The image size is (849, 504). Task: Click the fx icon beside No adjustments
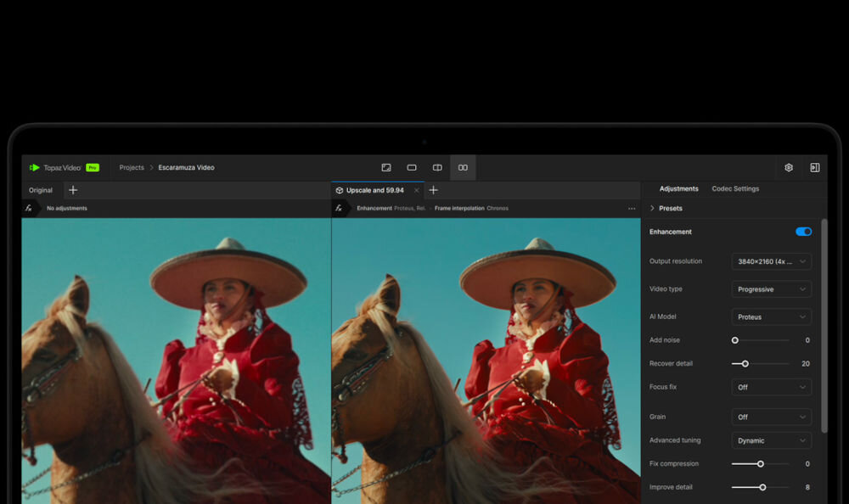29,208
